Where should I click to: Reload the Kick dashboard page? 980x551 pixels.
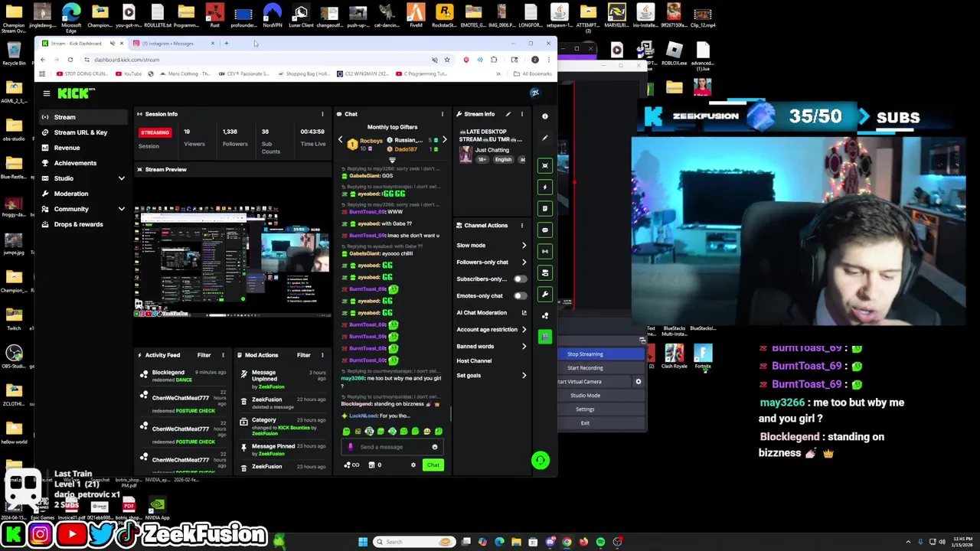coord(70,60)
